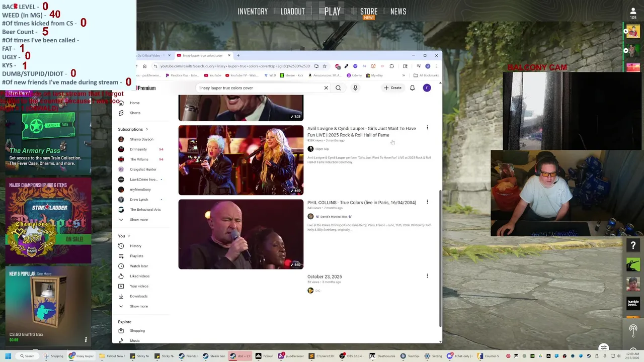Open the YouTube bookmark in bookmarks bar
Image resolution: width=644 pixels, height=362 pixels.
coord(213,75)
